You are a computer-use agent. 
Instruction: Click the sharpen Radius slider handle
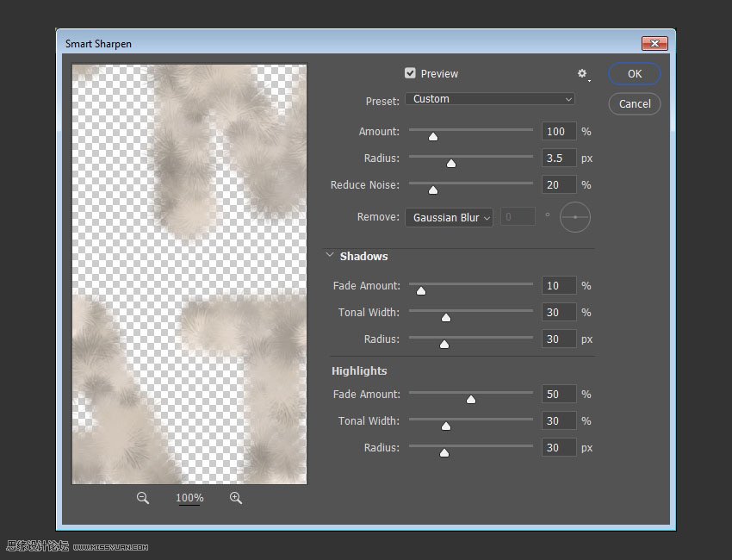pyautogui.click(x=450, y=163)
